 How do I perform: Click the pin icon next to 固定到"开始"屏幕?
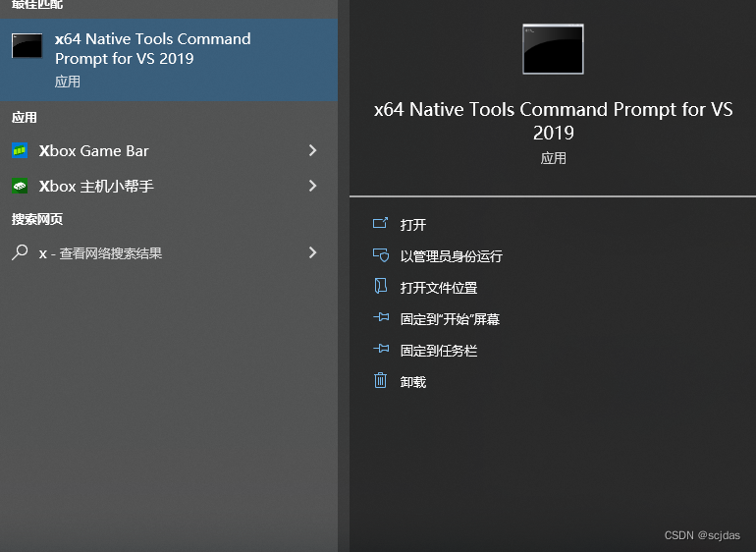381,317
